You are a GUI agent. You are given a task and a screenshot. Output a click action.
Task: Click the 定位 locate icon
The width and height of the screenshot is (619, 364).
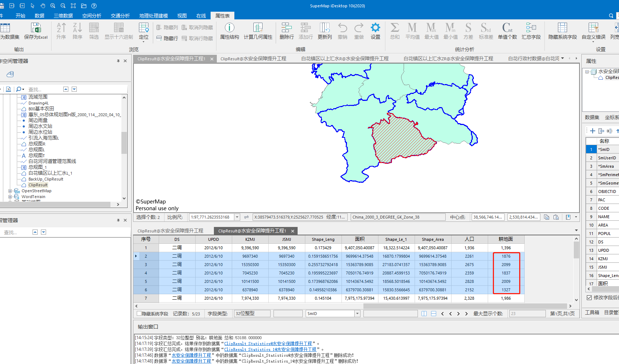pyautogui.click(x=144, y=28)
